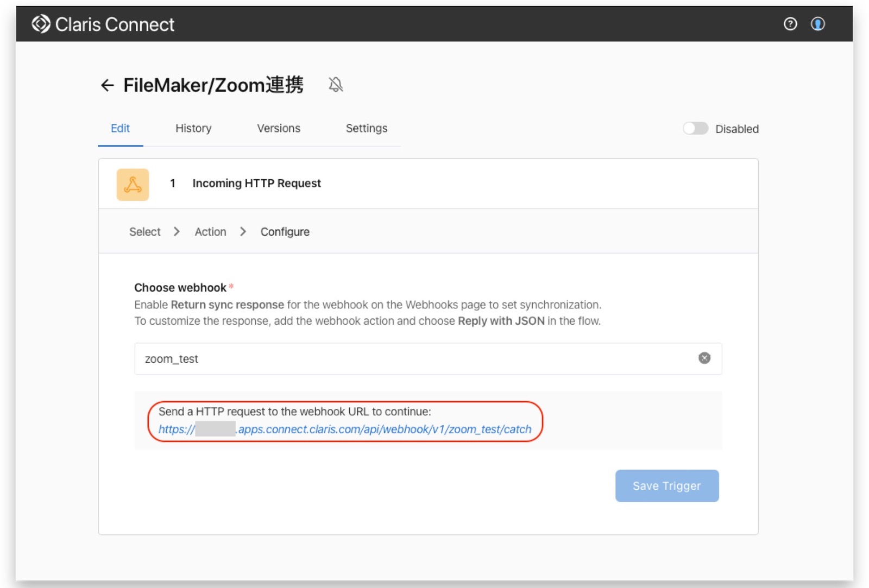
Task: Clear zoom_test with the X icon
Action: (x=704, y=358)
